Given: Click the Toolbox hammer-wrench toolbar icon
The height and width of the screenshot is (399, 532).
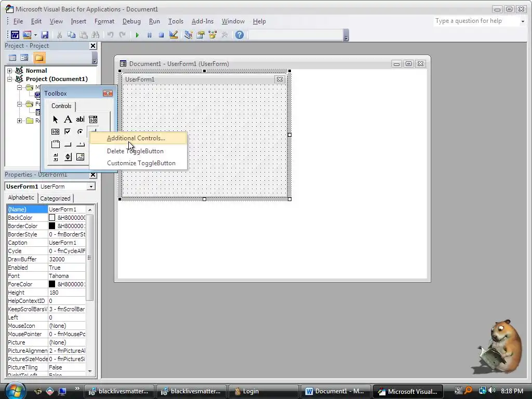Looking at the screenshot, I should point(224,35).
